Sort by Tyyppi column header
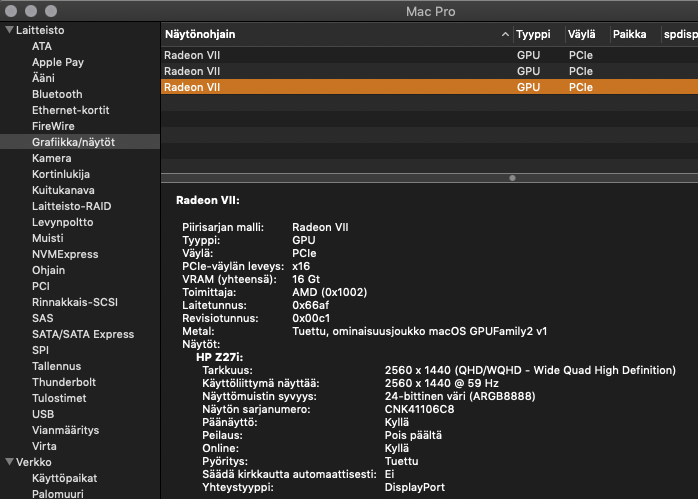 [533, 34]
